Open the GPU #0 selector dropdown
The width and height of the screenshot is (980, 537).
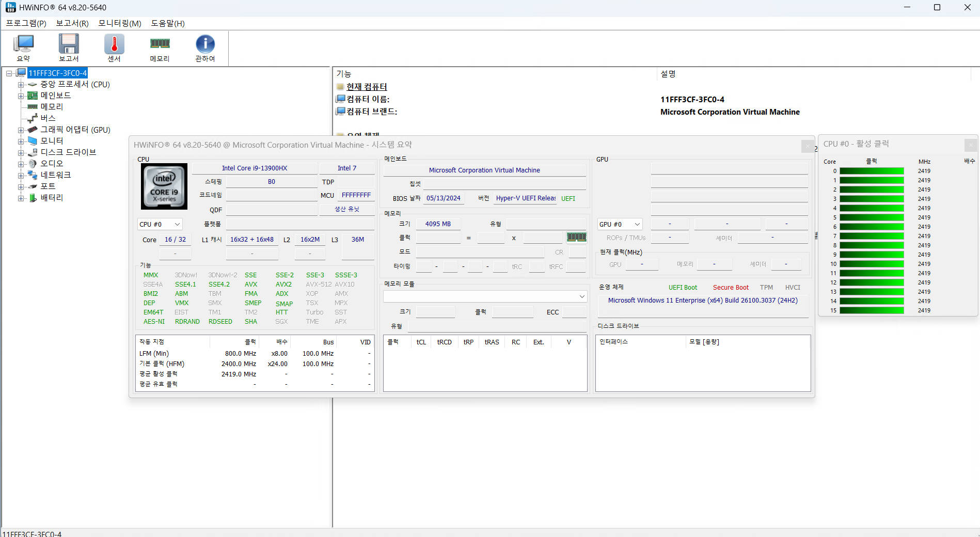point(620,224)
